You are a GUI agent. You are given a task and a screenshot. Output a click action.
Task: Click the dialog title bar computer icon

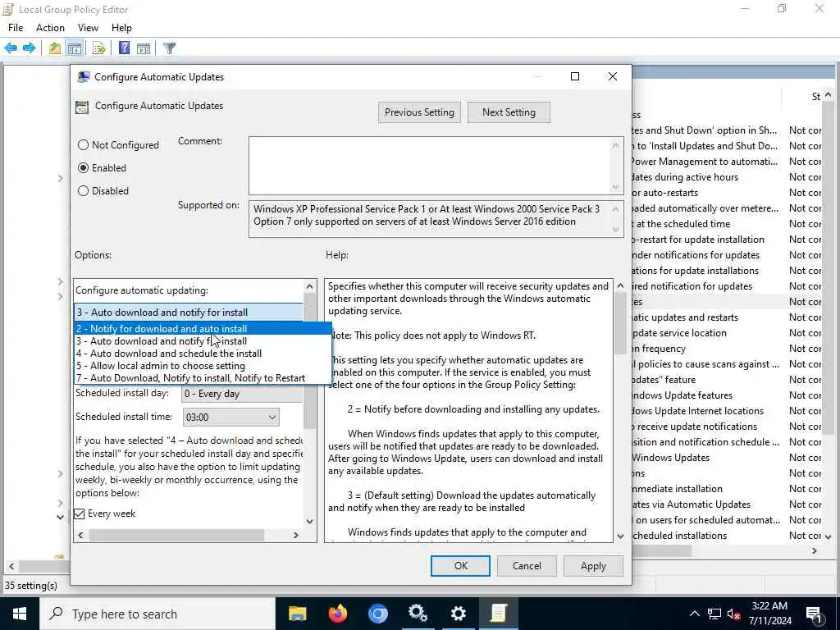point(83,76)
